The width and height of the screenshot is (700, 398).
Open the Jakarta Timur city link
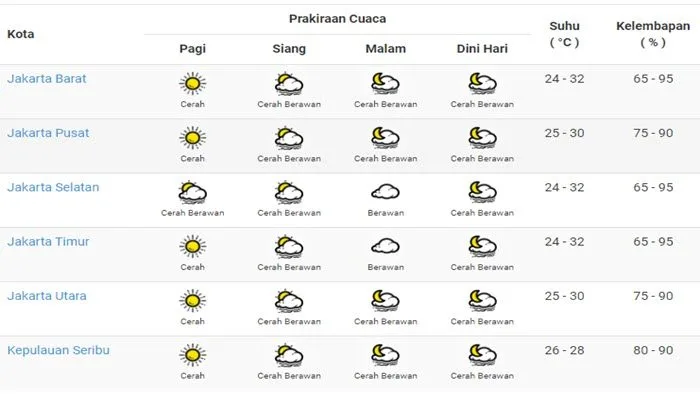(x=48, y=242)
